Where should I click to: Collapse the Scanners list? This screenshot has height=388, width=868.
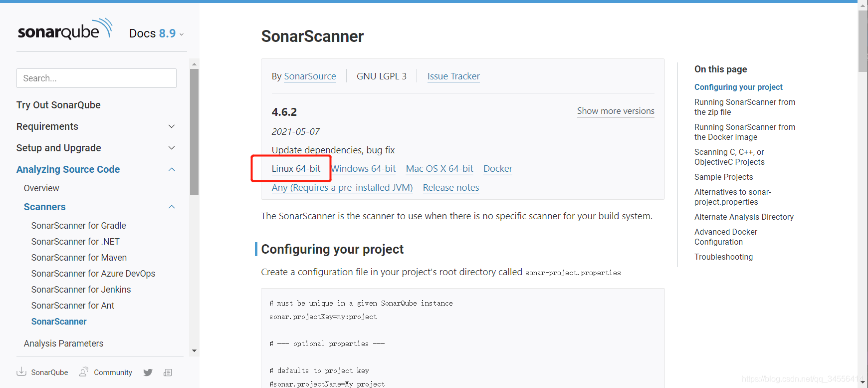coord(171,207)
